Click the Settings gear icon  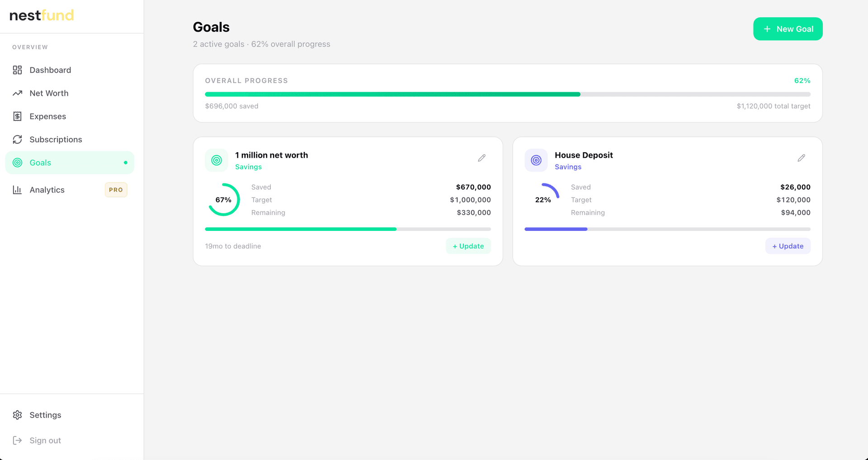[x=17, y=415]
